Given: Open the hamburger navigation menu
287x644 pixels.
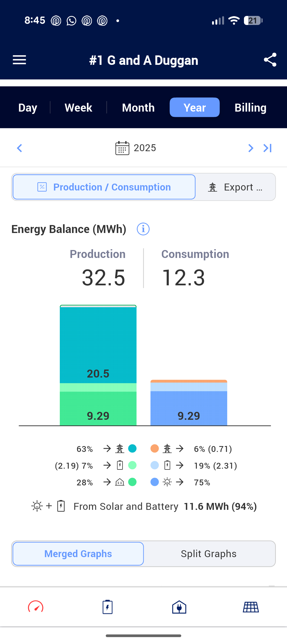Looking at the screenshot, I should [19, 60].
